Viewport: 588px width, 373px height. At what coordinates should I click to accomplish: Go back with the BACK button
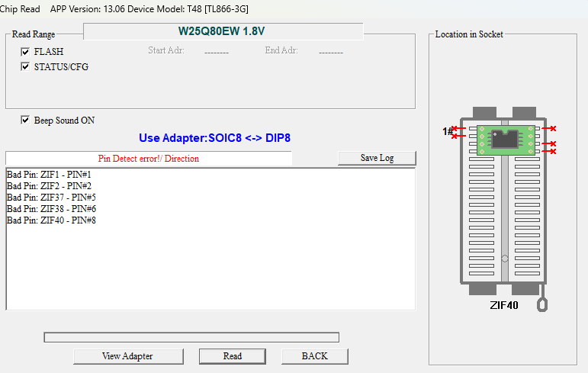[x=314, y=356]
